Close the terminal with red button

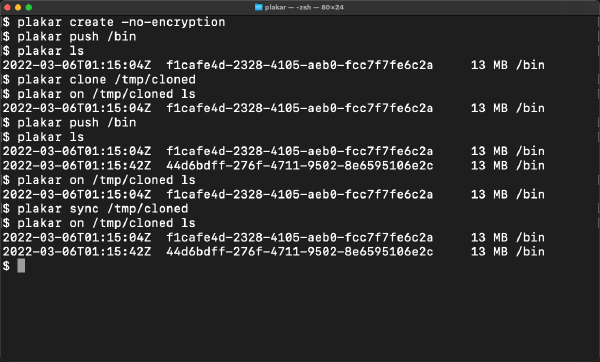pos(7,7)
